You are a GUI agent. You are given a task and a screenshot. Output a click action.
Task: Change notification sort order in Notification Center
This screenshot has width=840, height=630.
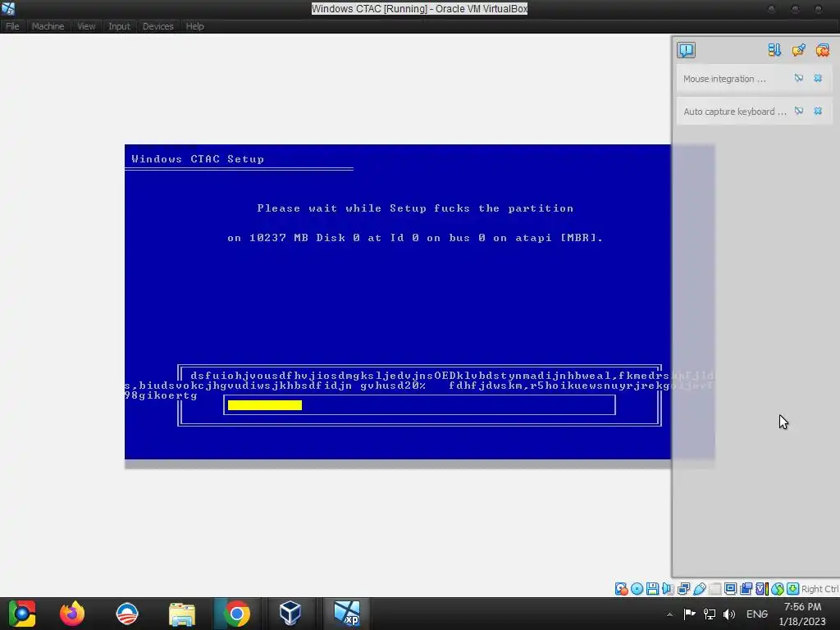(x=774, y=50)
